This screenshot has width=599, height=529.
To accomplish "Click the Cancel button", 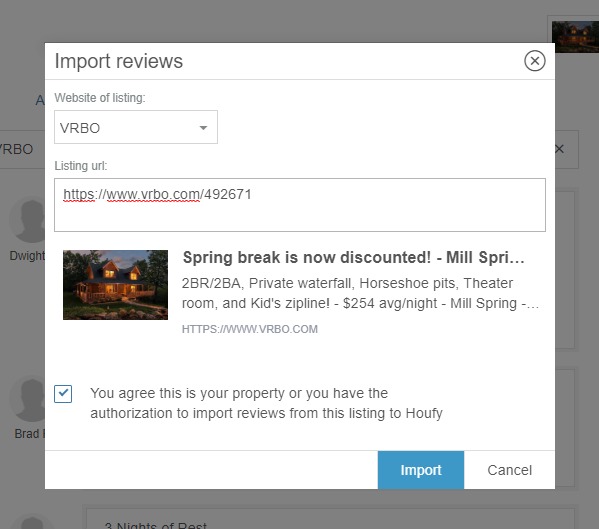I will point(509,470).
